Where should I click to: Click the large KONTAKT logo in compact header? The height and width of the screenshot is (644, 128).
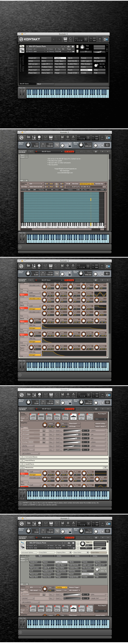click(x=30, y=39)
